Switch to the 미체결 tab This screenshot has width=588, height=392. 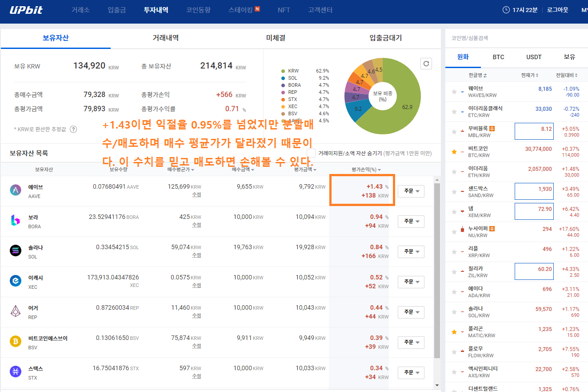pyautogui.click(x=276, y=38)
